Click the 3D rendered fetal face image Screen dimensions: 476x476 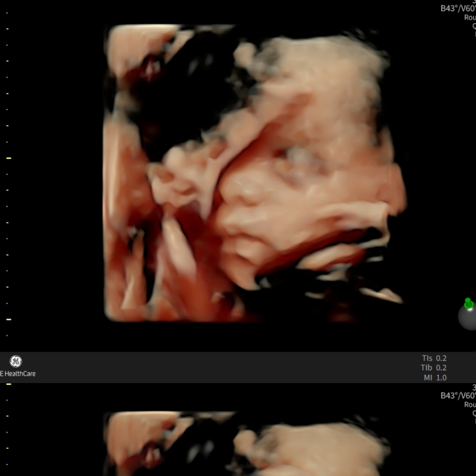point(254,173)
